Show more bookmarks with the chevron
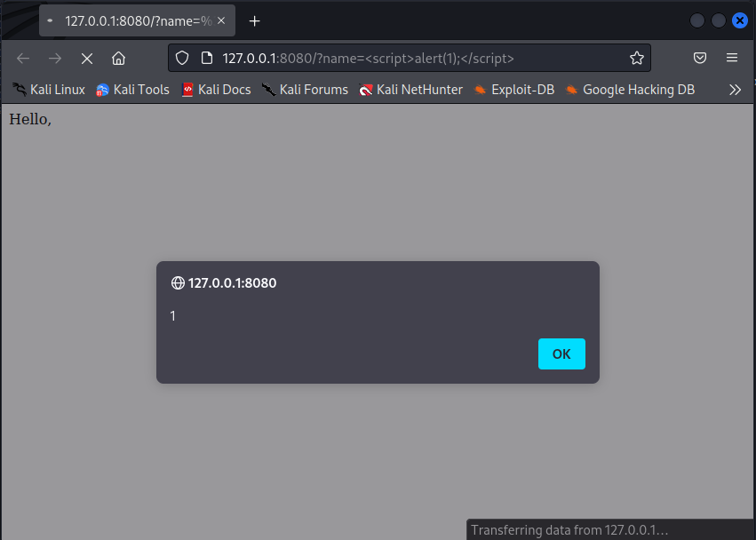The height and width of the screenshot is (540, 756). [735, 90]
